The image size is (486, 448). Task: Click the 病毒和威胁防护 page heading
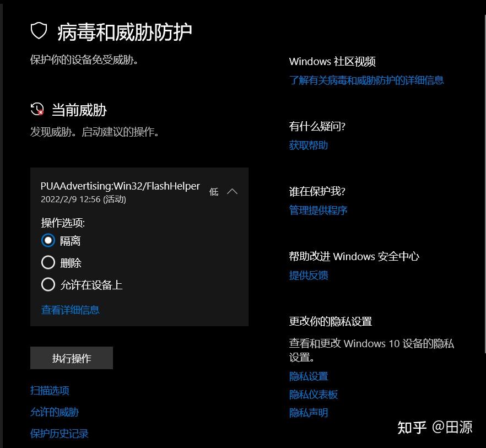tap(125, 31)
